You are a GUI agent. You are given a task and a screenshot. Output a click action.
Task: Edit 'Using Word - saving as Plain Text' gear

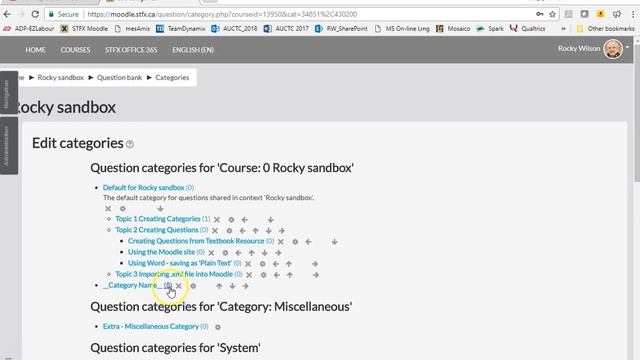(262, 264)
